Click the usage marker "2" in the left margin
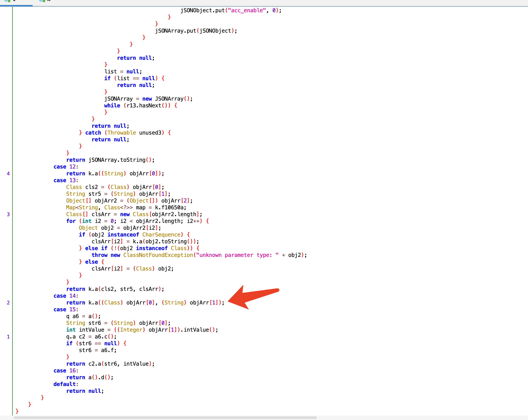Screen dimensions: 528x420 tap(9, 303)
